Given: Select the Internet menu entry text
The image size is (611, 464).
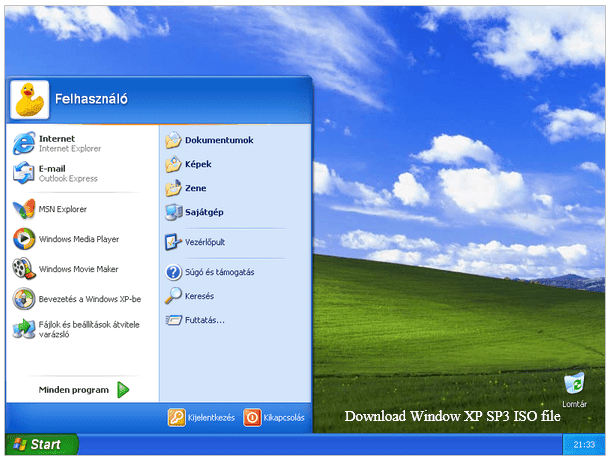Looking at the screenshot, I should click(57, 139).
